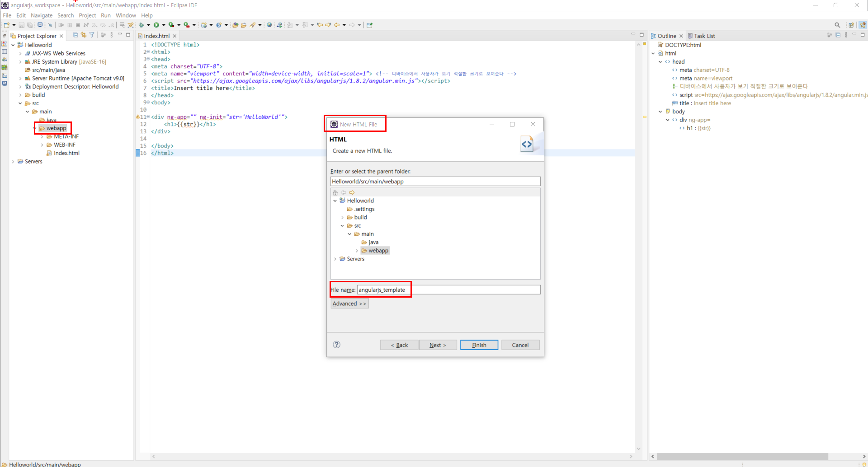Click the Advanced >> button
Screen dimensions: 868x467
coord(349,304)
